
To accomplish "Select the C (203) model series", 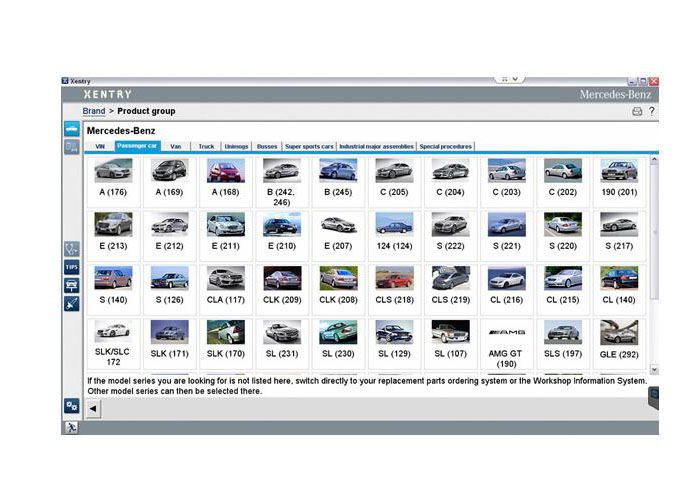I will 507,182.
